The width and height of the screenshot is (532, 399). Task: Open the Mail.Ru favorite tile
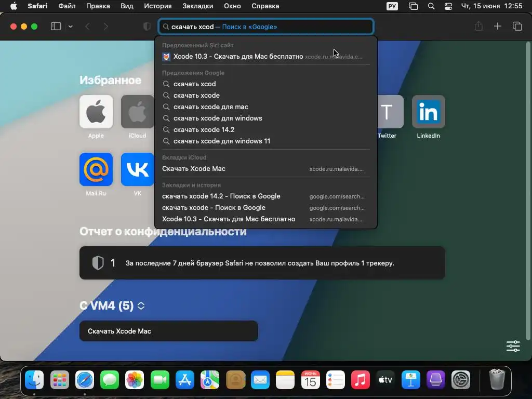tap(96, 169)
